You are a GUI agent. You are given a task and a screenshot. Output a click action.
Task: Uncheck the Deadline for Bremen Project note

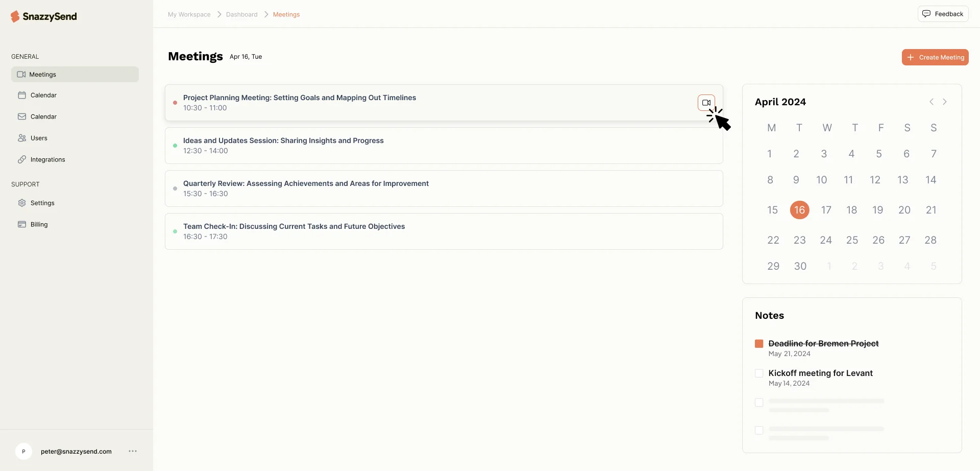(759, 344)
